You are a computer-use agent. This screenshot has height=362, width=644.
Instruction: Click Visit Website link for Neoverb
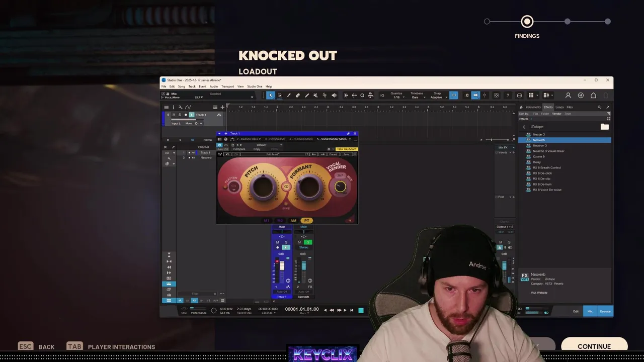pyautogui.click(x=539, y=293)
